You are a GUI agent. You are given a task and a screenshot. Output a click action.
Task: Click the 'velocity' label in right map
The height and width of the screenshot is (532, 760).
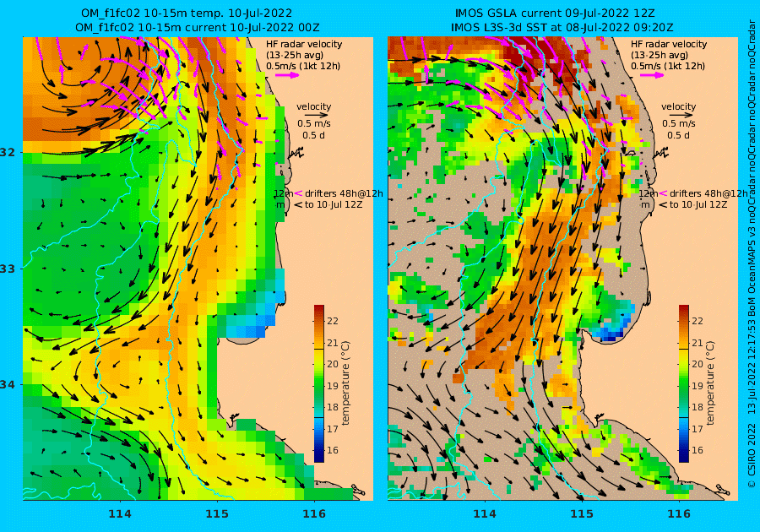coord(679,106)
